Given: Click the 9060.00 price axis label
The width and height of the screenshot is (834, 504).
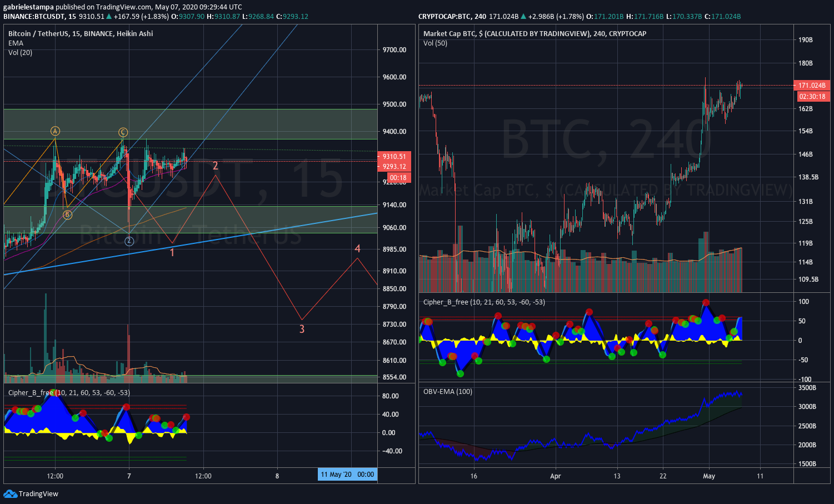Looking at the screenshot, I should tap(394, 227).
